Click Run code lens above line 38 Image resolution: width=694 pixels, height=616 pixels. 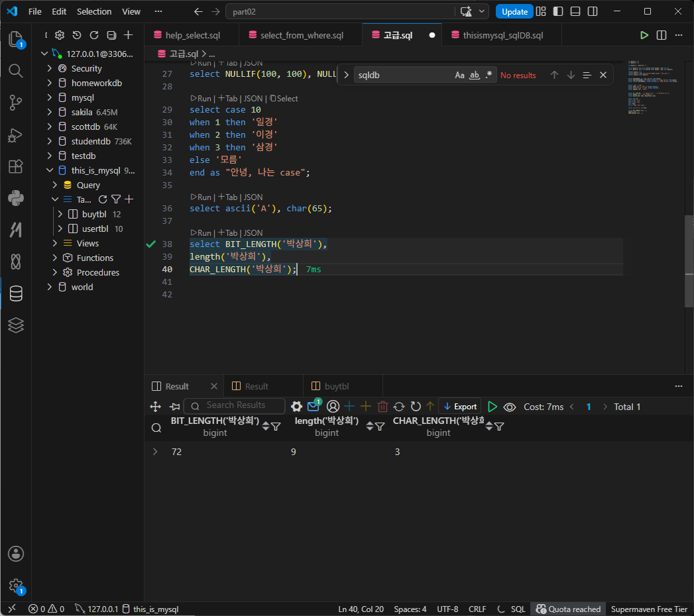(x=201, y=232)
